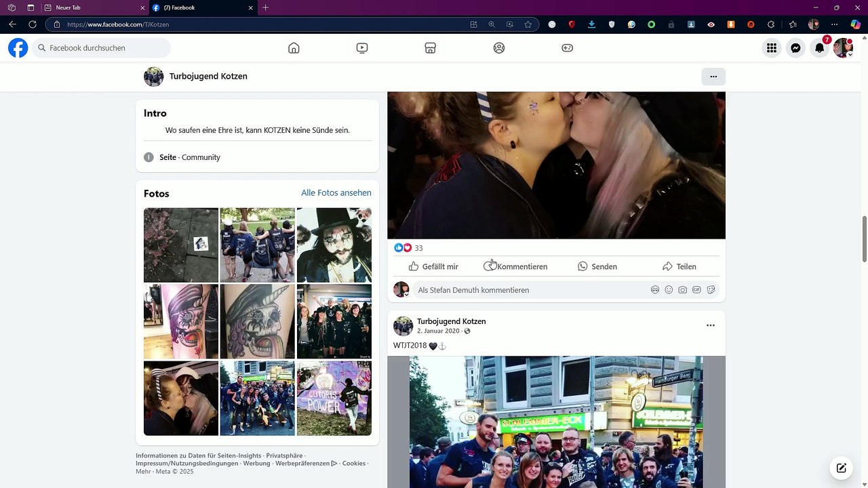Open the Video tab icon
This screenshot has height=488, width=868.
362,48
